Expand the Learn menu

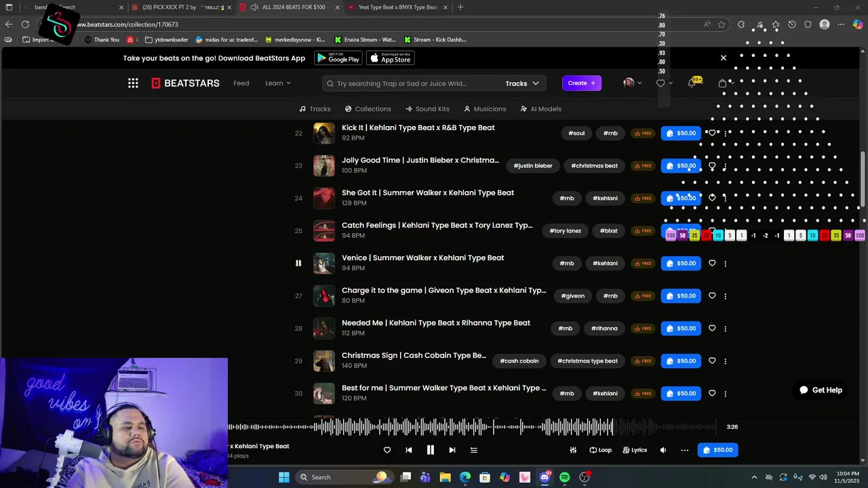tap(278, 83)
